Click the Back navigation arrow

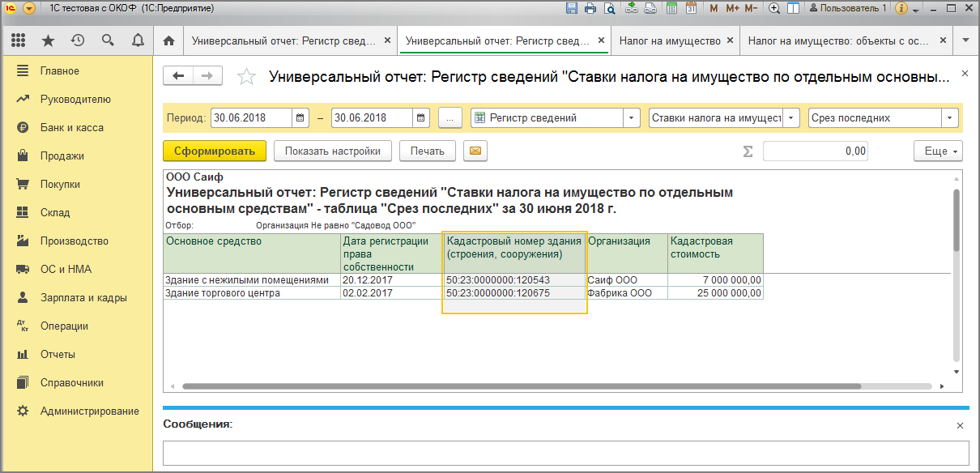178,75
